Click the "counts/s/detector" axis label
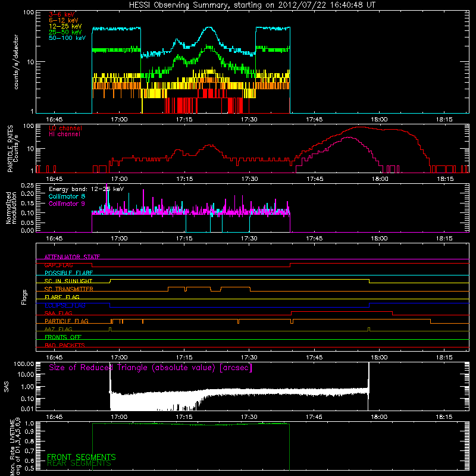This screenshot has height=476, width=476. (16, 62)
